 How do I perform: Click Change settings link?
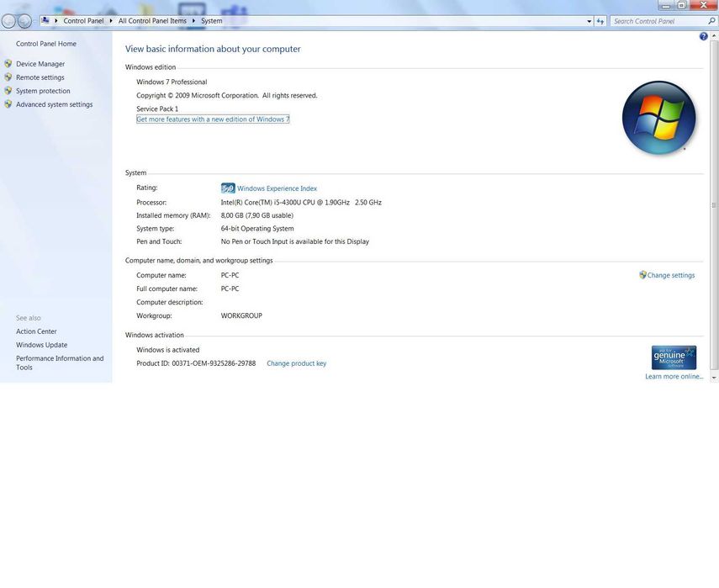tap(671, 275)
